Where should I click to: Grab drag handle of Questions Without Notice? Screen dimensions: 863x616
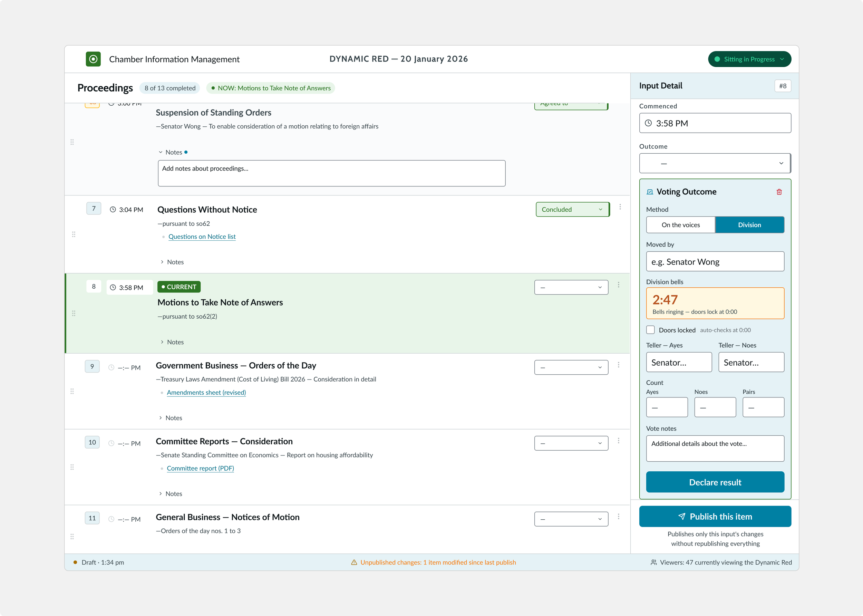point(74,234)
